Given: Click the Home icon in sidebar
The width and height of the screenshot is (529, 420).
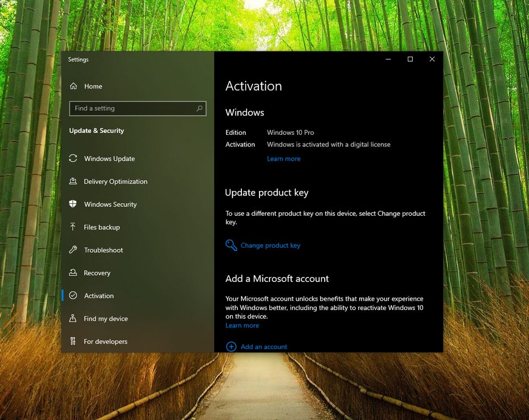Looking at the screenshot, I should (x=73, y=86).
